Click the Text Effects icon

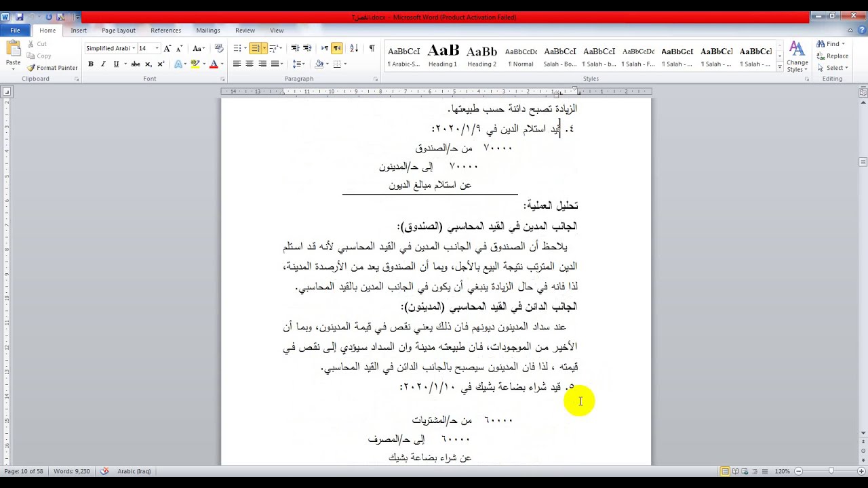point(179,64)
